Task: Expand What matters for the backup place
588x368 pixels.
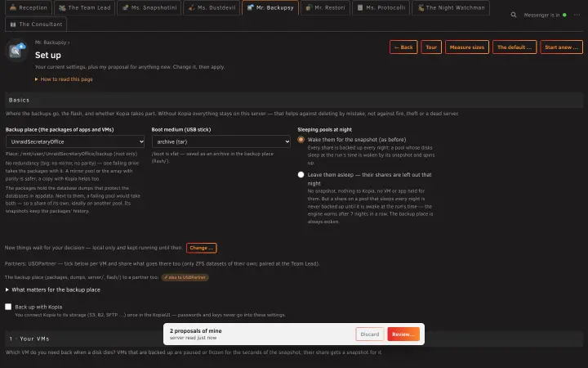Action: click(x=53, y=289)
